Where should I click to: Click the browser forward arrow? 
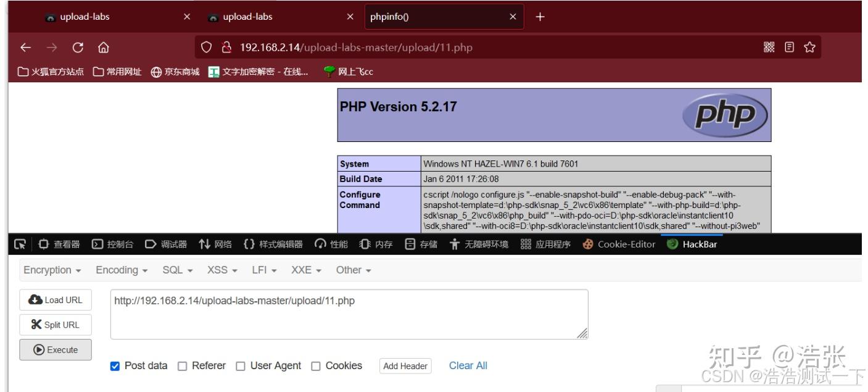point(52,48)
